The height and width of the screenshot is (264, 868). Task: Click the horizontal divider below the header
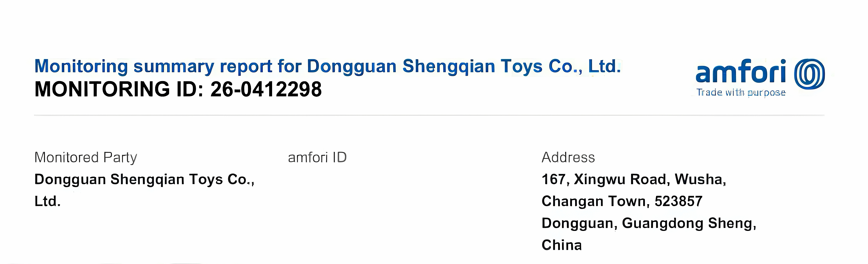coord(429,115)
